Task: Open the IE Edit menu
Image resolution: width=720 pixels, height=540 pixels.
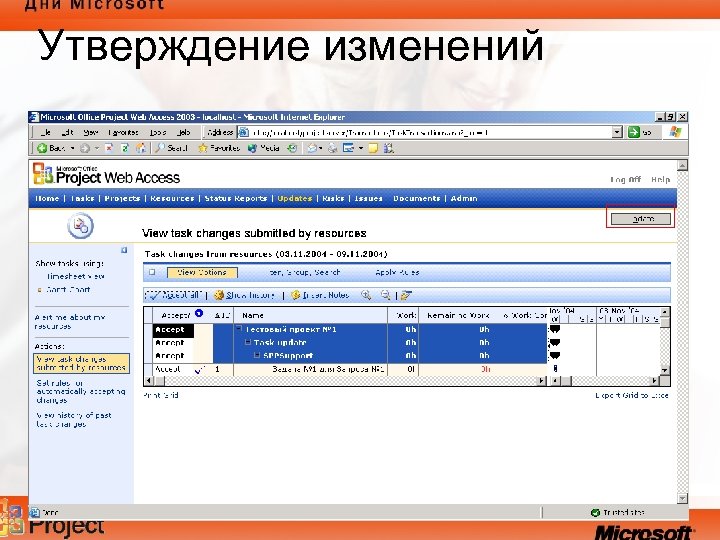Action: click(x=67, y=132)
